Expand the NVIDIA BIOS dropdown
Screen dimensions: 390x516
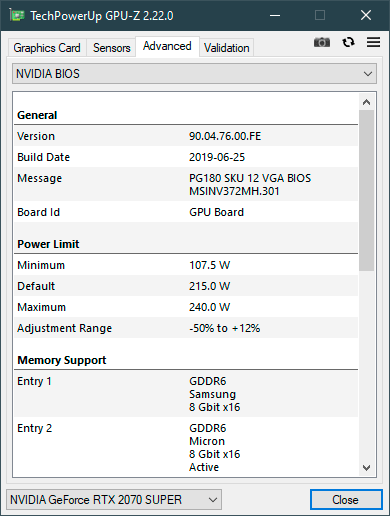pos(194,74)
